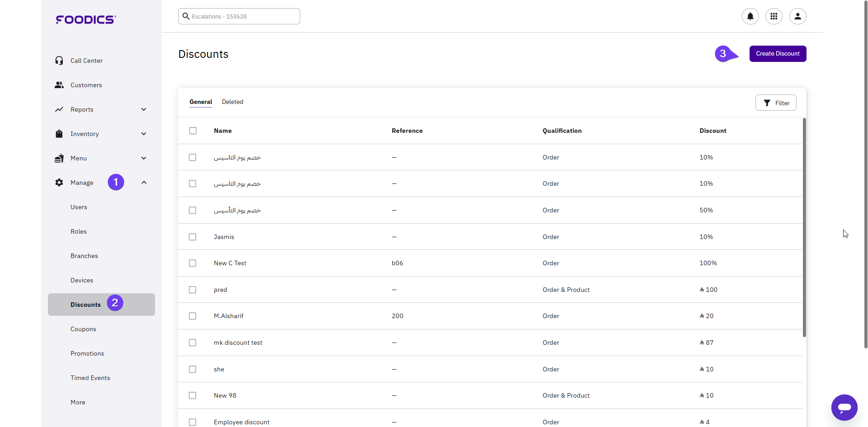The image size is (868, 427).
Task: Click the Filter button label
Action: pyautogui.click(x=782, y=103)
